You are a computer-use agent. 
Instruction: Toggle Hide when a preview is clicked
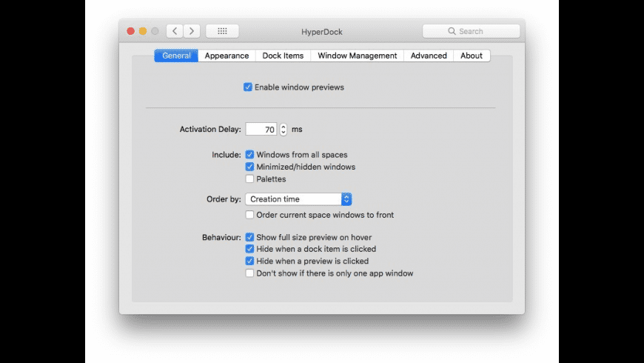(249, 261)
